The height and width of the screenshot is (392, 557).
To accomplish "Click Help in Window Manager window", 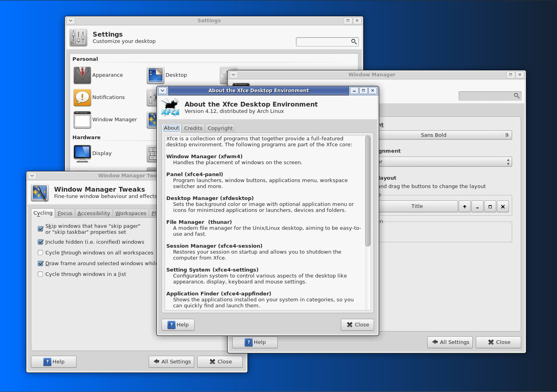I will [x=255, y=342].
